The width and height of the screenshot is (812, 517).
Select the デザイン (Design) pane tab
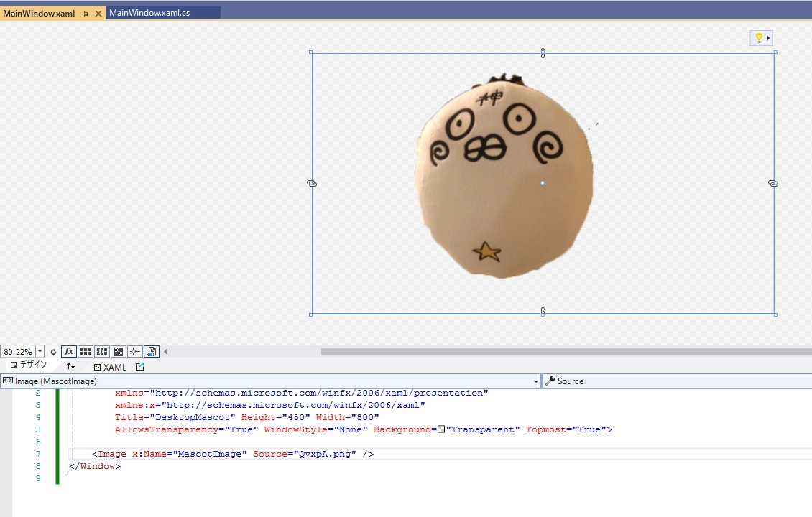[x=28, y=365]
